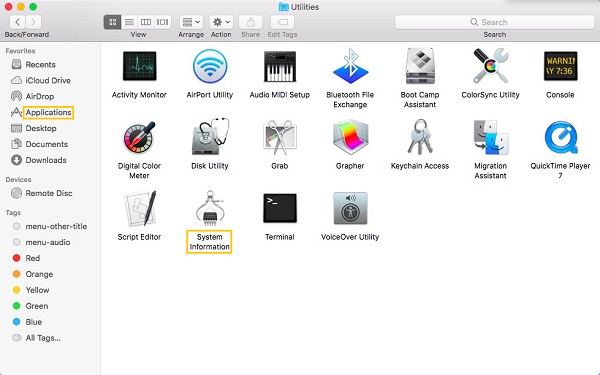Open the Activity Monitor app icon
The width and height of the screenshot is (600, 375).
point(139,66)
